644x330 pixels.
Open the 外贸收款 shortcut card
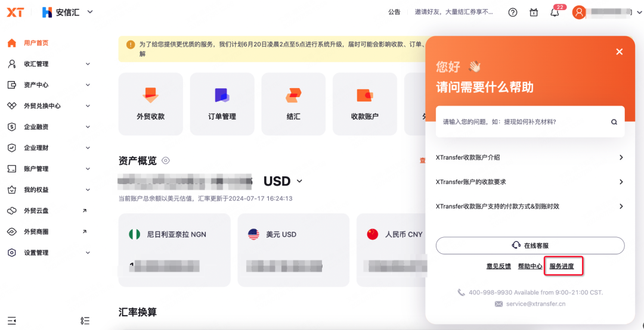151,104
